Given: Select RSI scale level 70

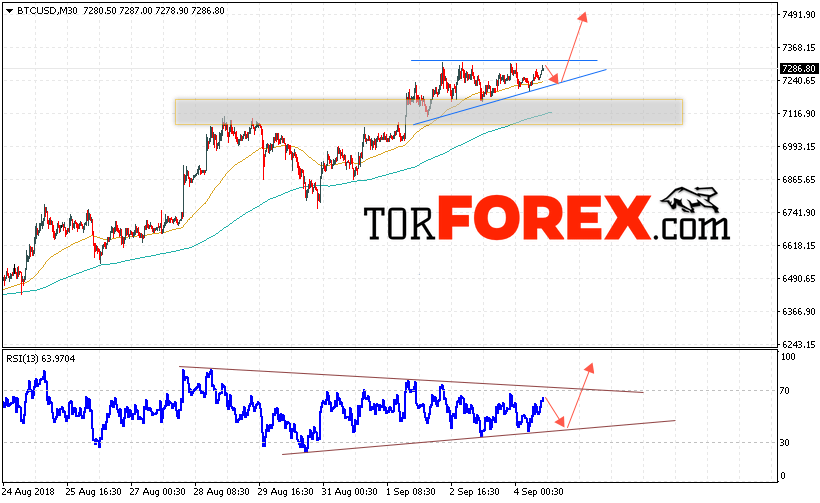Looking at the screenshot, I should pyautogui.click(x=784, y=390).
